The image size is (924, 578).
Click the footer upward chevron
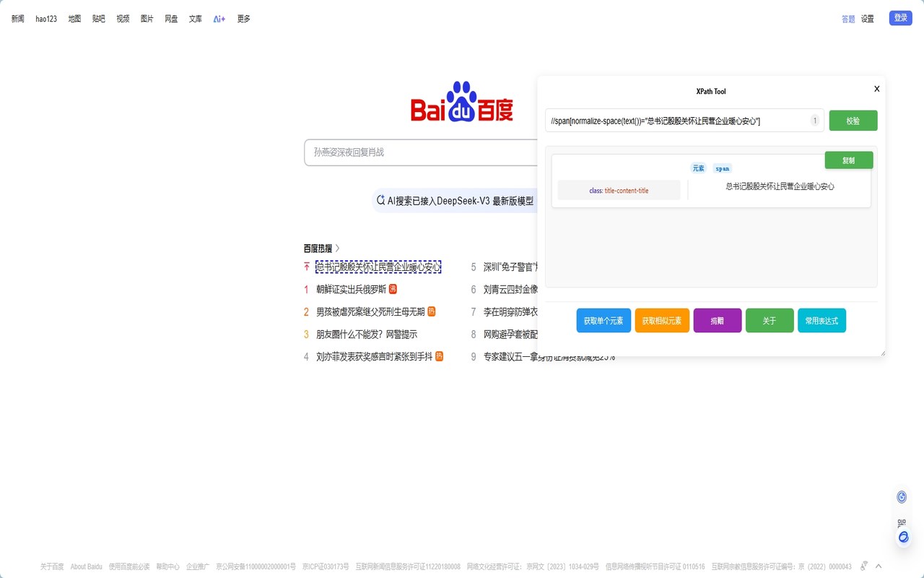tap(879, 566)
